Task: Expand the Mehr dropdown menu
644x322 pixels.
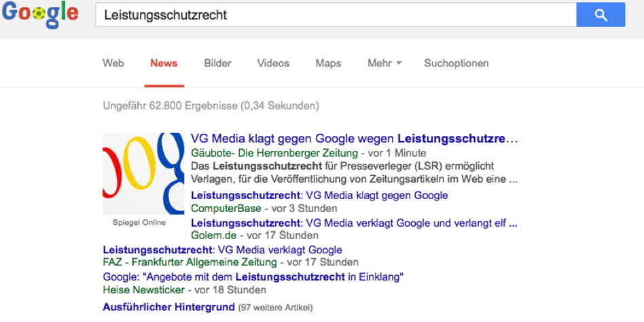Action: 384,63
